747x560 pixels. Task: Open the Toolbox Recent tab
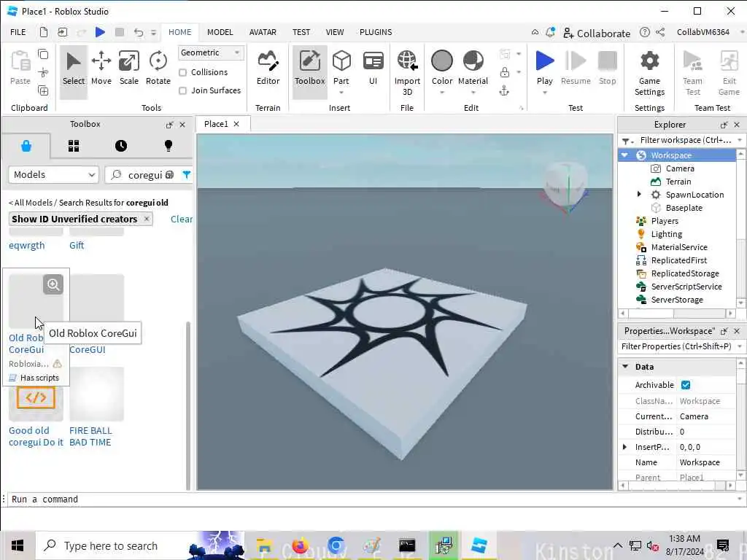pos(121,146)
